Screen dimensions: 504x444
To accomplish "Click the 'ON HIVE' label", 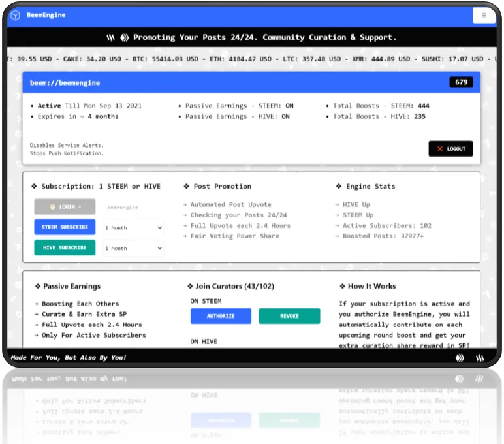I will [204, 341].
